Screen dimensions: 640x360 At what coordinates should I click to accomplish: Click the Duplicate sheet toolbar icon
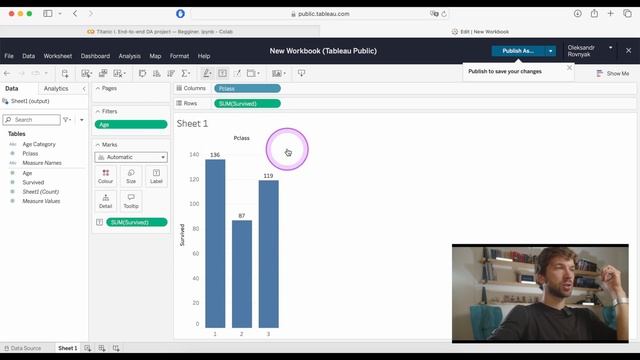coord(103,73)
